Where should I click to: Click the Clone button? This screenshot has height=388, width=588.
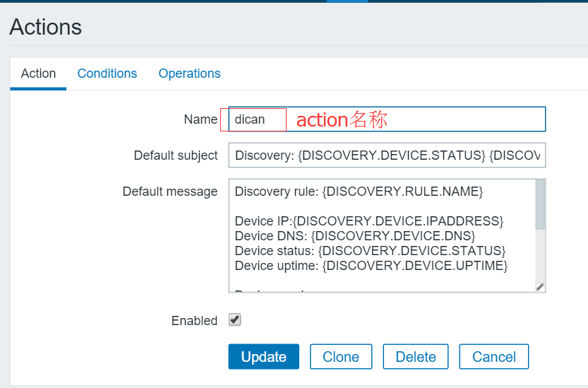click(x=341, y=356)
